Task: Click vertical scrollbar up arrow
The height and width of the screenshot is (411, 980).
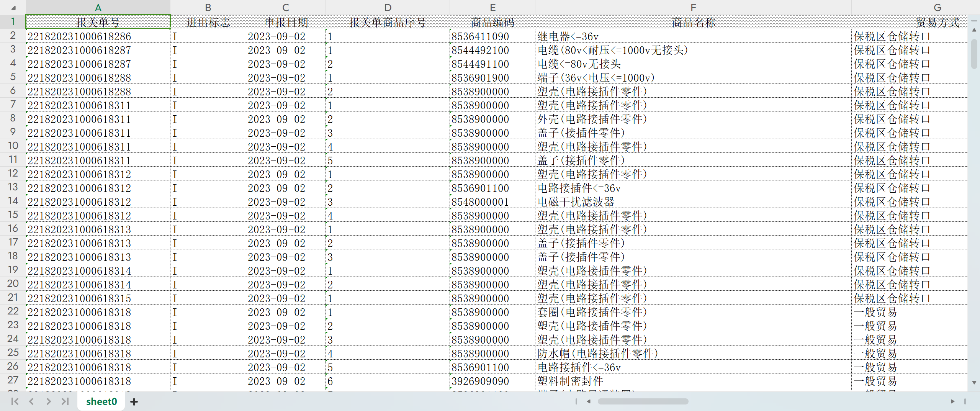Action: point(974,30)
